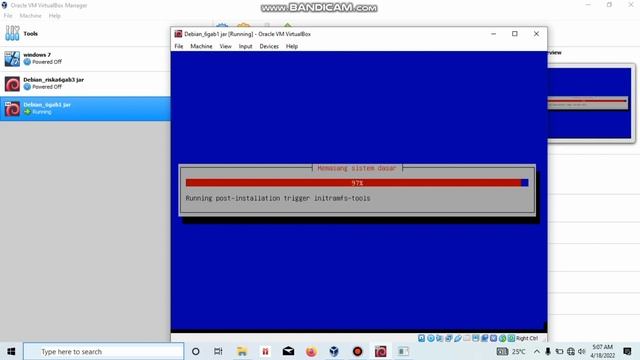Open the volume speaker tray icon
Screen dimensions: 640x360
(x=582, y=351)
